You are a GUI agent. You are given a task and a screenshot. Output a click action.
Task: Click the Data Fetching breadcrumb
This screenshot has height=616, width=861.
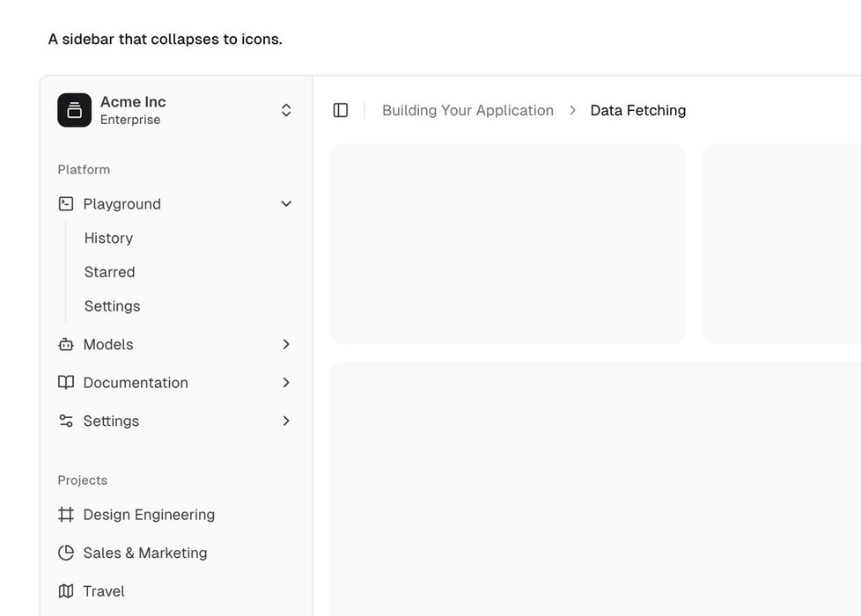[638, 110]
